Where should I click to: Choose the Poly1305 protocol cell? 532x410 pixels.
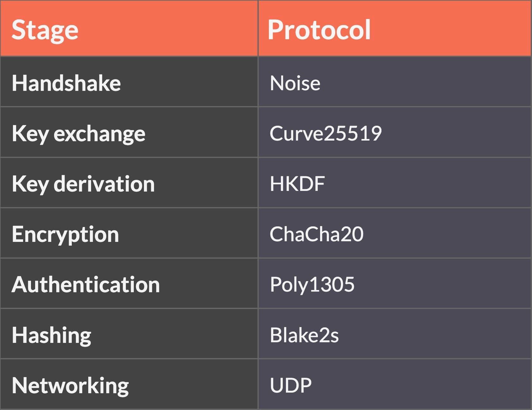(312, 284)
